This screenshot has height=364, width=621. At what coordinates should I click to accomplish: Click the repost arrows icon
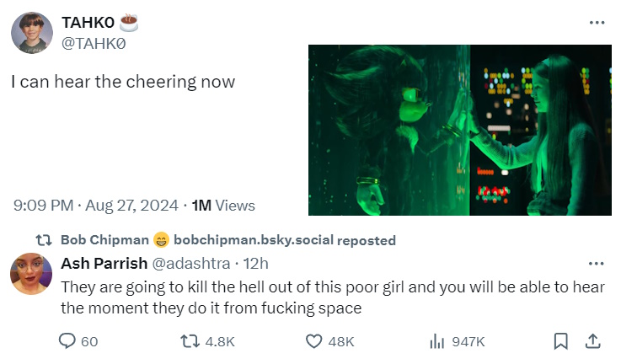click(190, 340)
